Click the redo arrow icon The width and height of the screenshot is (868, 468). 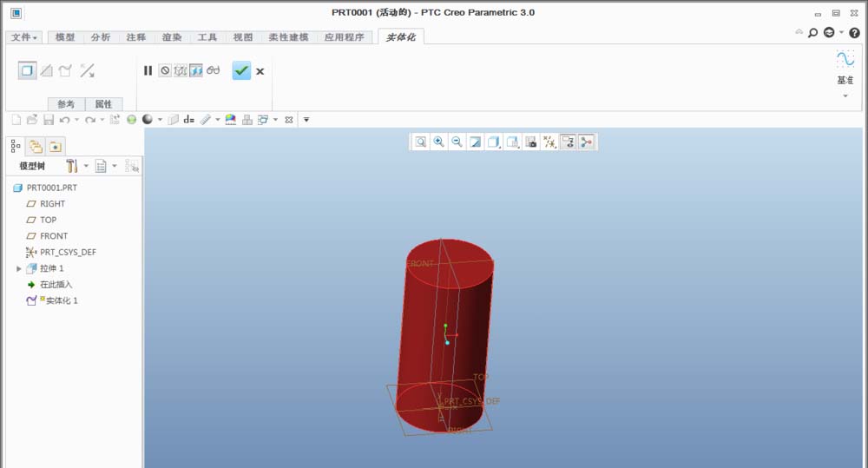click(x=90, y=120)
